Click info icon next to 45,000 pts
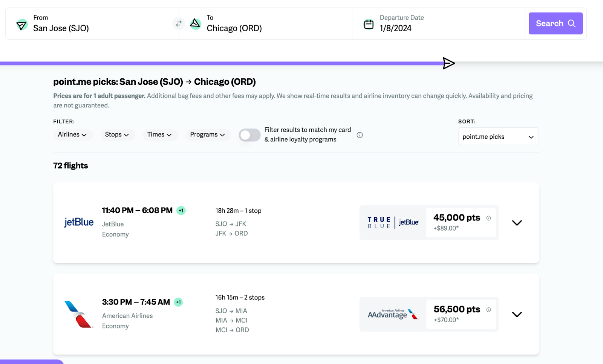Screen dimensions: 603x364 pyautogui.click(x=488, y=218)
